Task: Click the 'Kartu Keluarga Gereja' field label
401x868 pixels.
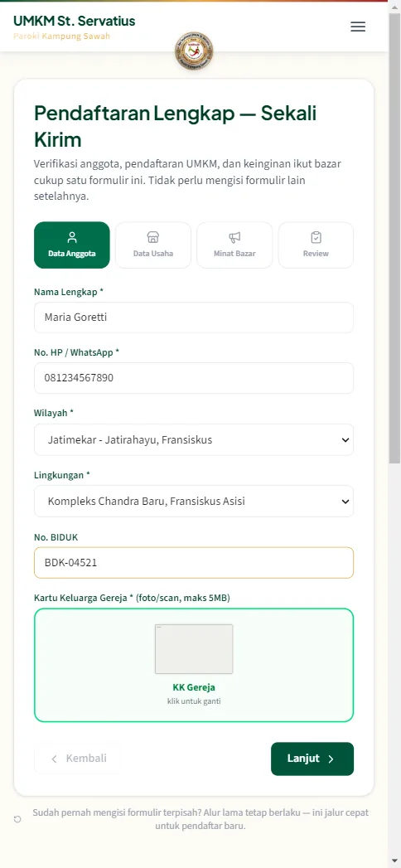Action: (132, 598)
